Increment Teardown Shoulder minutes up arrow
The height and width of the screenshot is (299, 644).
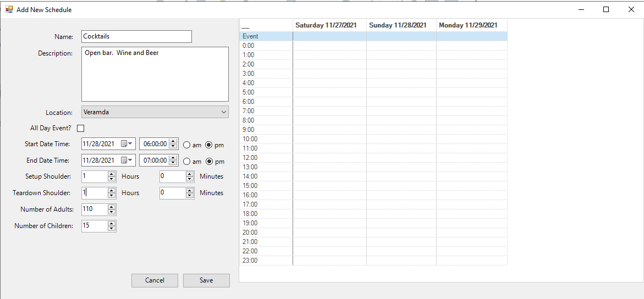pos(190,191)
